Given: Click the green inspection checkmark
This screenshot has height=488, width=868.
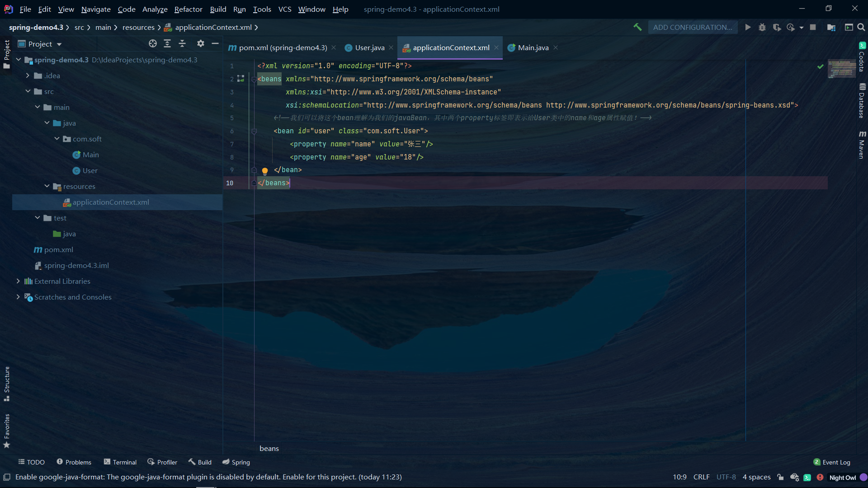Looking at the screenshot, I should 820,66.
